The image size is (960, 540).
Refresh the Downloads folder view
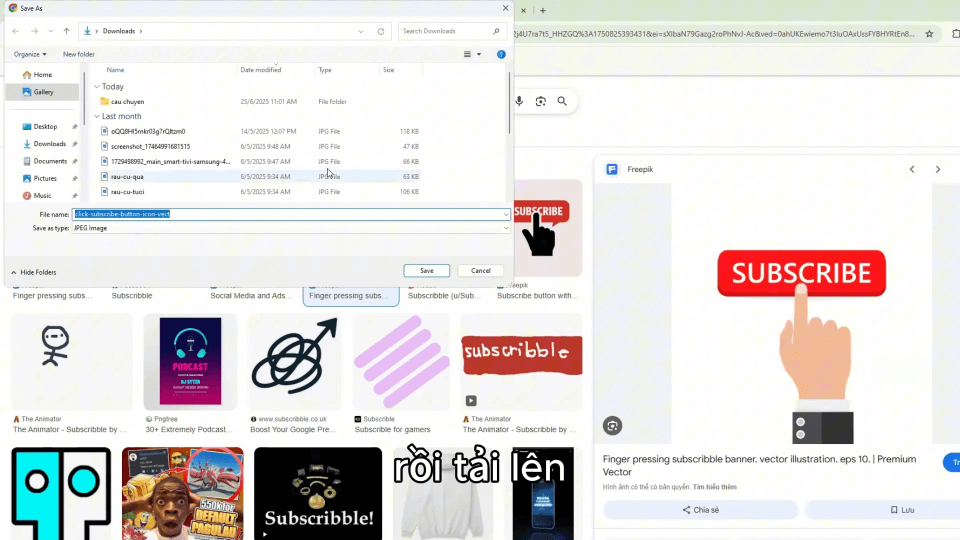click(381, 31)
